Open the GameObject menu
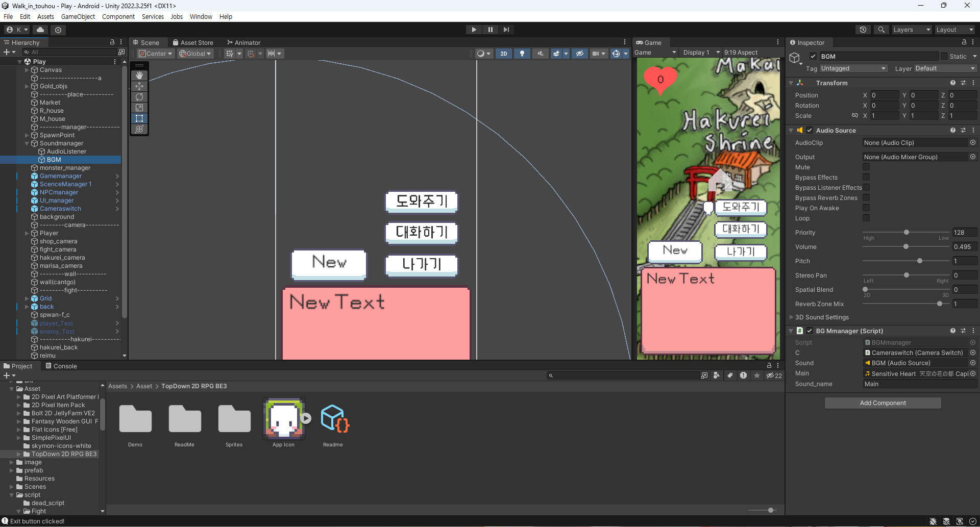980x527 pixels. (x=78, y=17)
